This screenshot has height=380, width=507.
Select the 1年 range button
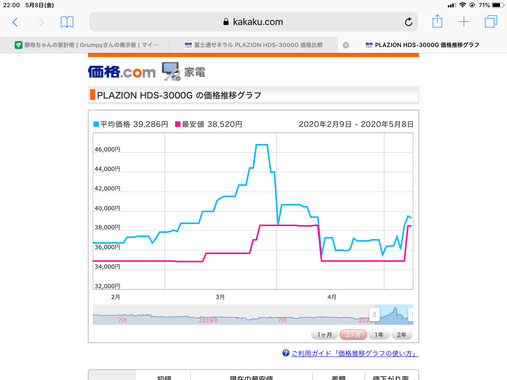(x=379, y=335)
